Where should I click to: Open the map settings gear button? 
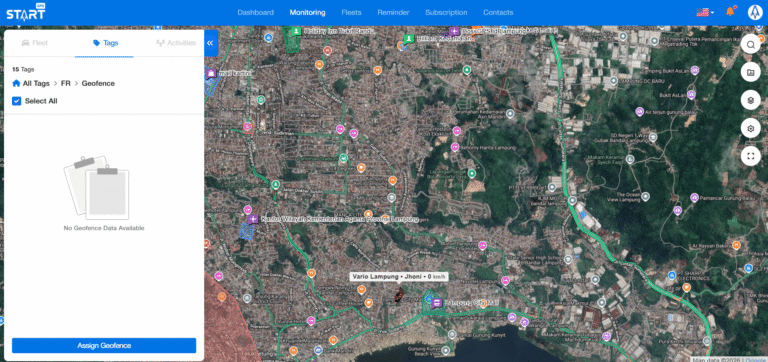pyautogui.click(x=750, y=129)
